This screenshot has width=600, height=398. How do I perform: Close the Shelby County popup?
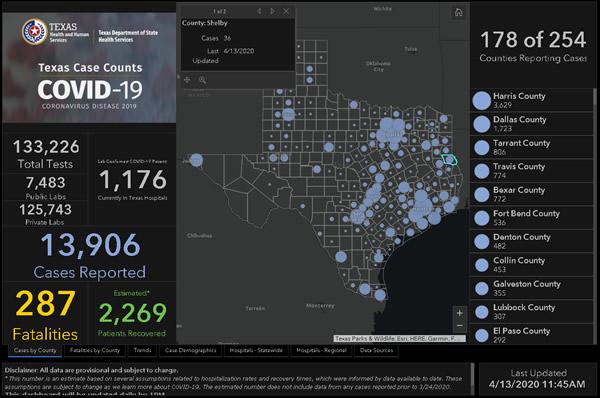tap(286, 11)
